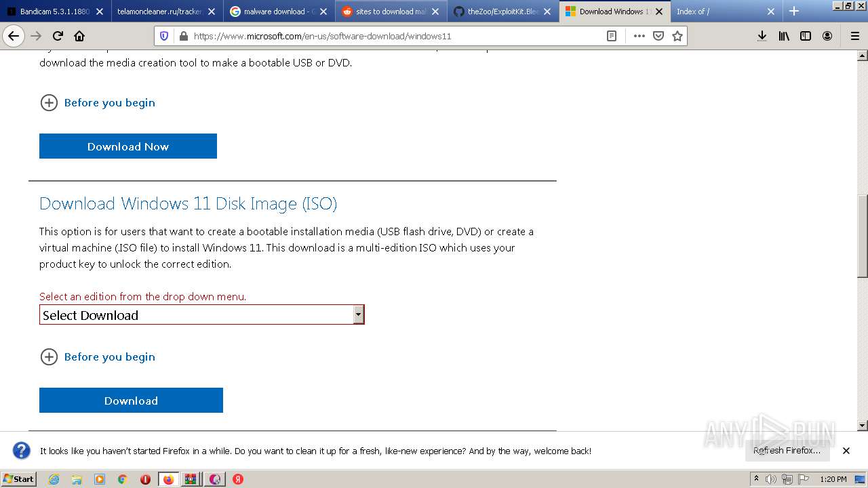Viewport: 868px width, 488px height.
Task: Open Yandex browser from taskbar
Action: pos(238,479)
